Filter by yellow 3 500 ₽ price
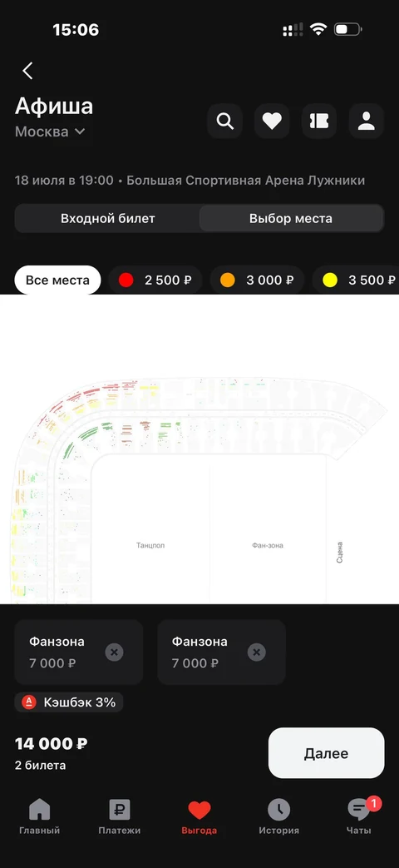The image size is (399, 868). click(x=355, y=280)
